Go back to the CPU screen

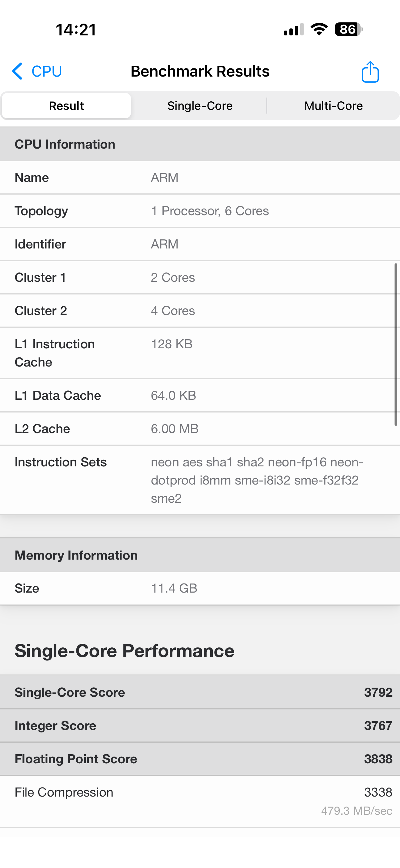coord(47,71)
